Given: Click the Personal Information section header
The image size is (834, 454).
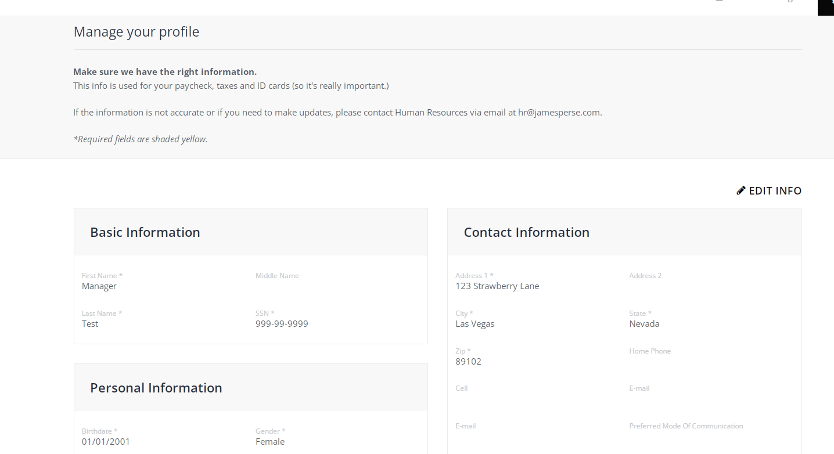Looking at the screenshot, I should [x=156, y=388].
